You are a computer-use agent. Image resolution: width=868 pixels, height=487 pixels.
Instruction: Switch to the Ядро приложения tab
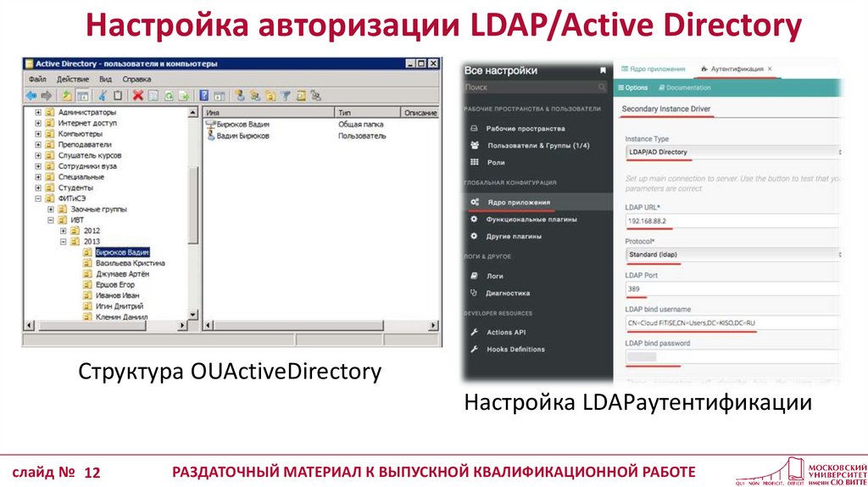[654, 69]
